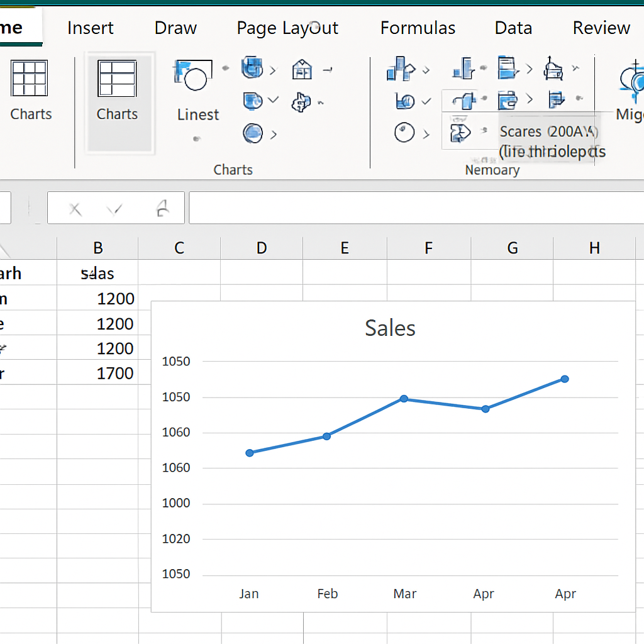
Task: Open the down-chevron beside the beaker icon
Action: [x=427, y=101]
